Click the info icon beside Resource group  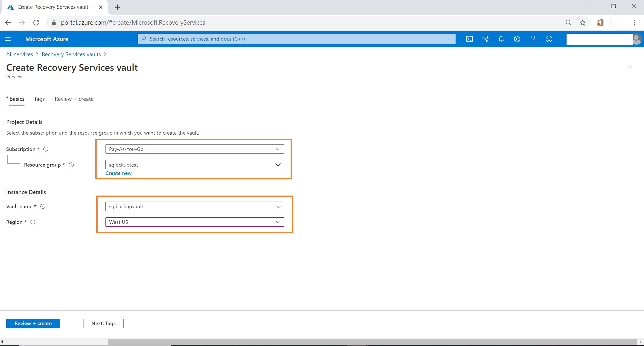[71, 165]
